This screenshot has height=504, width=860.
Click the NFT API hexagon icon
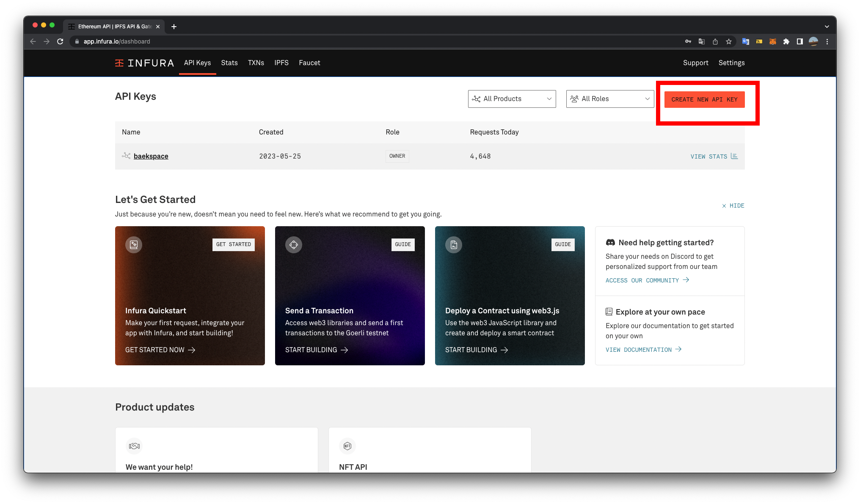coord(347,446)
